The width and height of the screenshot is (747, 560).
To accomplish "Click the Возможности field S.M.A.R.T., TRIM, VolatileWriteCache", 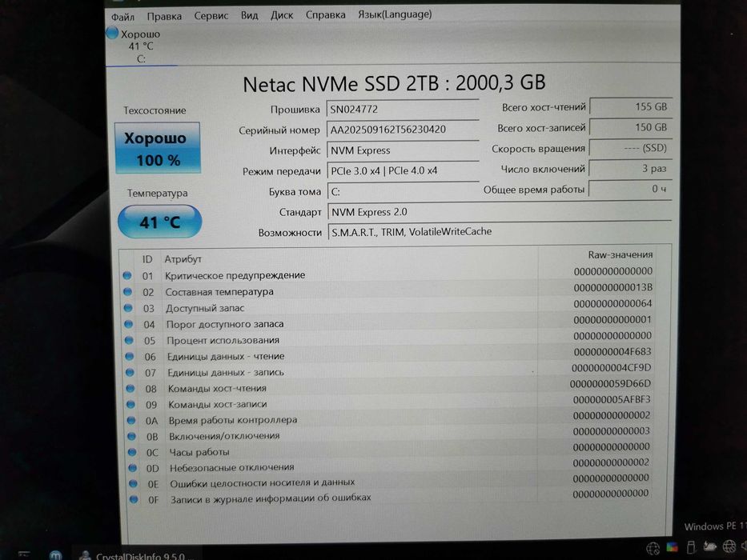I will point(500,232).
